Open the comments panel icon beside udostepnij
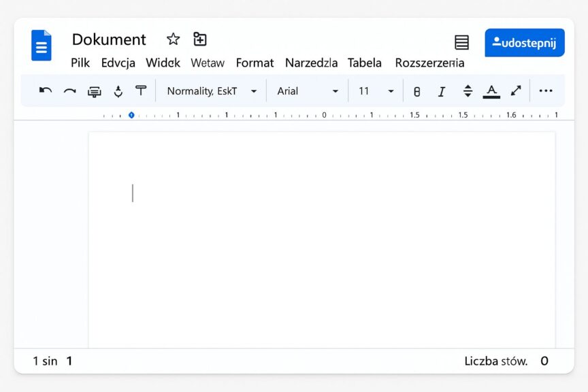Image resolution: width=588 pixels, height=392 pixels. (x=461, y=42)
